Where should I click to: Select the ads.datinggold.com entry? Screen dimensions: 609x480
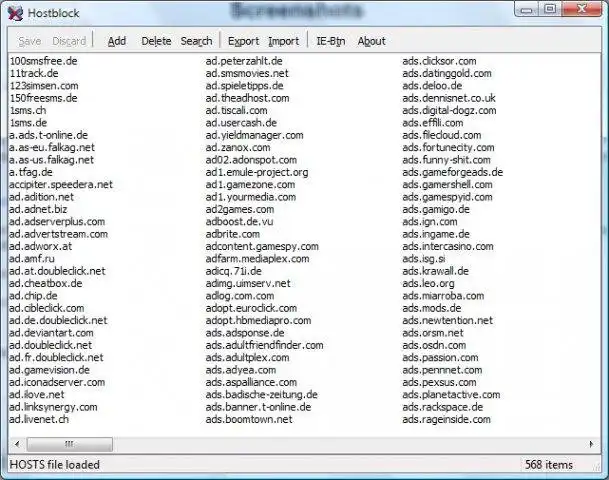tap(447, 73)
